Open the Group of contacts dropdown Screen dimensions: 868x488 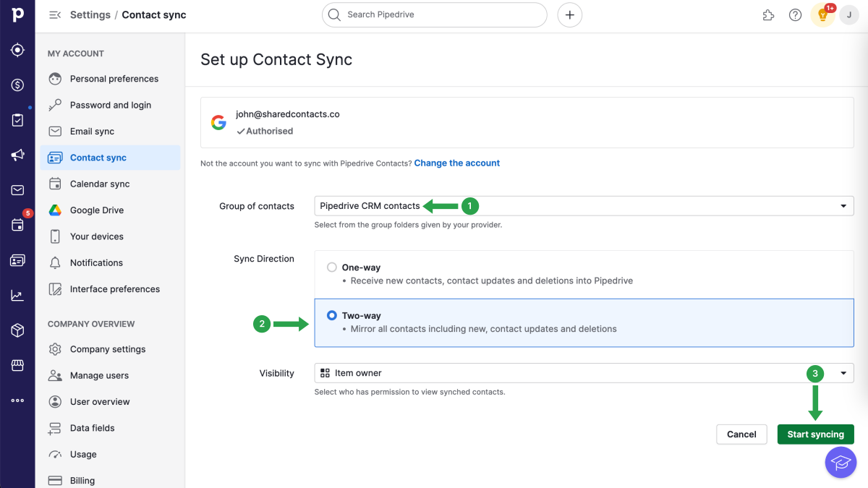pyautogui.click(x=584, y=206)
